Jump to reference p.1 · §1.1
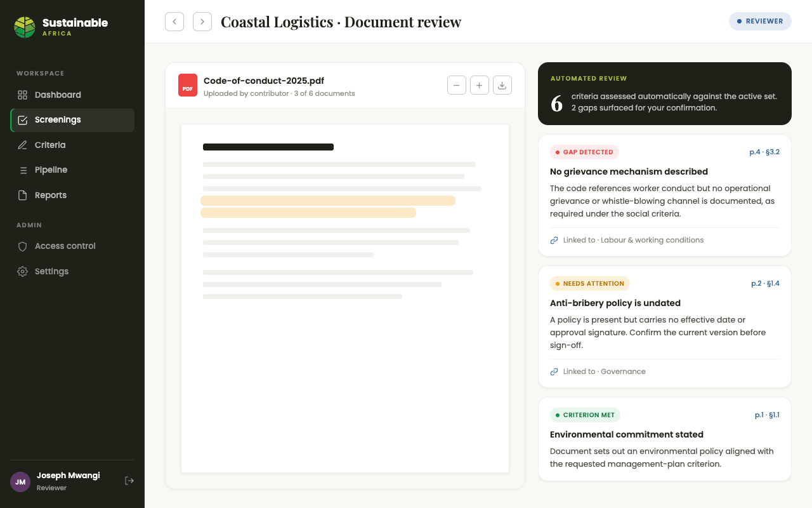 tap(767, 415)
